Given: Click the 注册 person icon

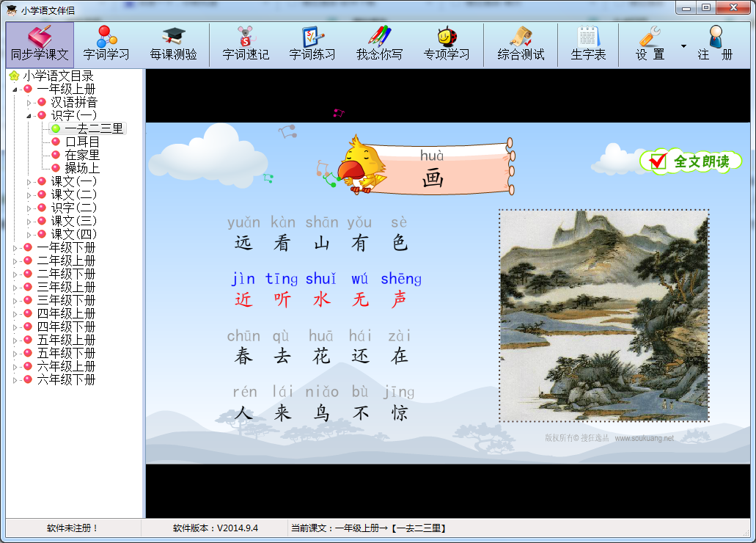Looking at the screenshot, I should pyautogui.click(x=715, y=44).
